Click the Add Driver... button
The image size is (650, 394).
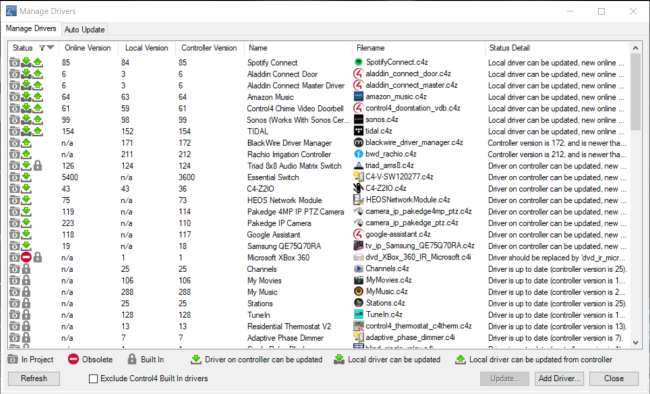(558, 378)
